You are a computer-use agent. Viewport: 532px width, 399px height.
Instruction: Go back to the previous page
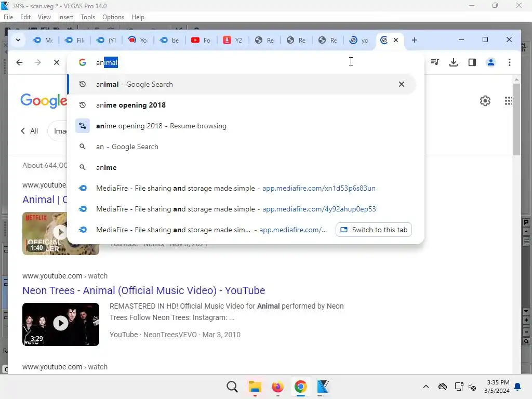[19, 62]
